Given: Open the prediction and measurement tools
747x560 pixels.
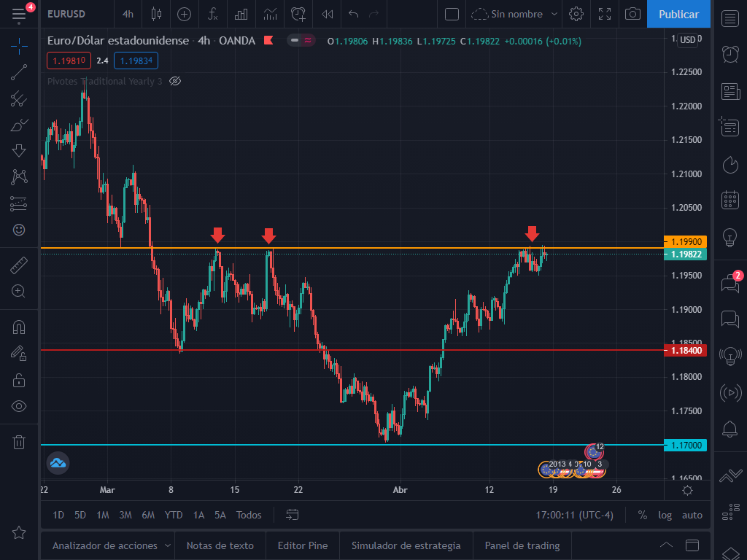Looking at the screenshot, I should [x=19, y=204].
